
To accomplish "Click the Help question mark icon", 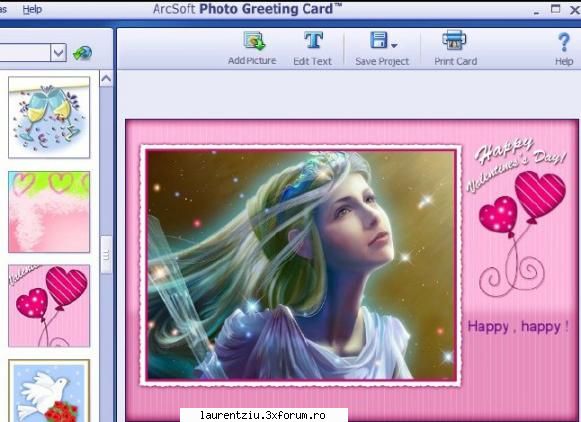I will click(564, 42).
